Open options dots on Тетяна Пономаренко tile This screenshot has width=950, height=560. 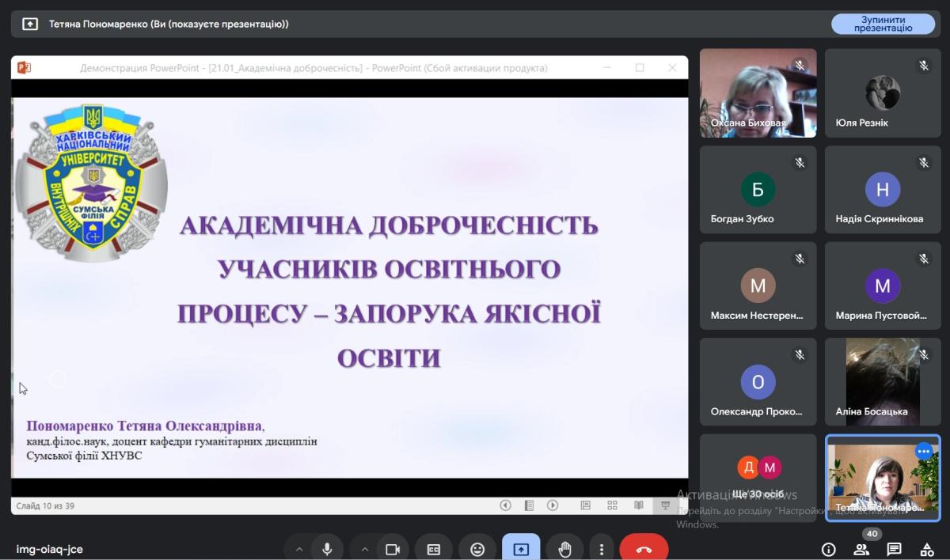click(x=924, y=452)
